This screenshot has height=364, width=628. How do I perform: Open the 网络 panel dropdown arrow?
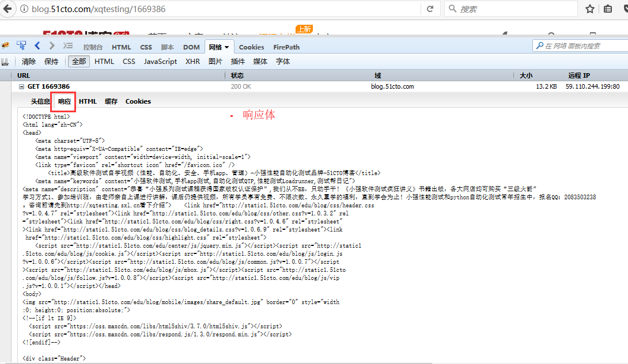point(226,47)
